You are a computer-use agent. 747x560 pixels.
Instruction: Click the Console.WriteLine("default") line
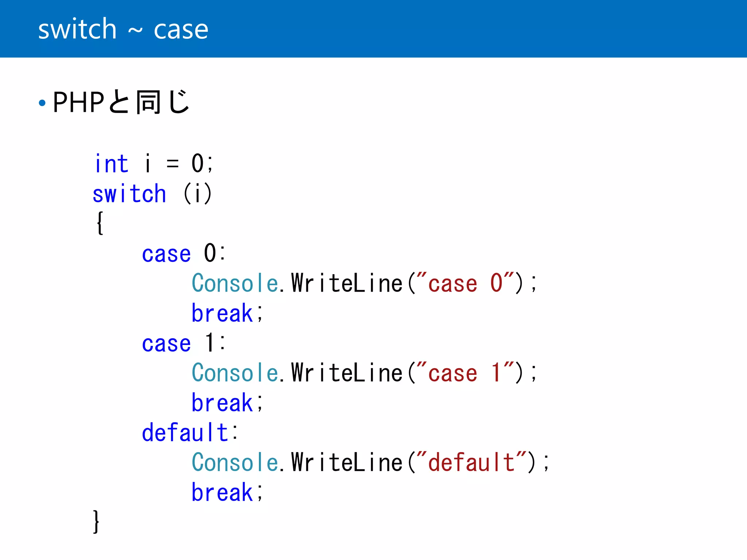(371, 462)
